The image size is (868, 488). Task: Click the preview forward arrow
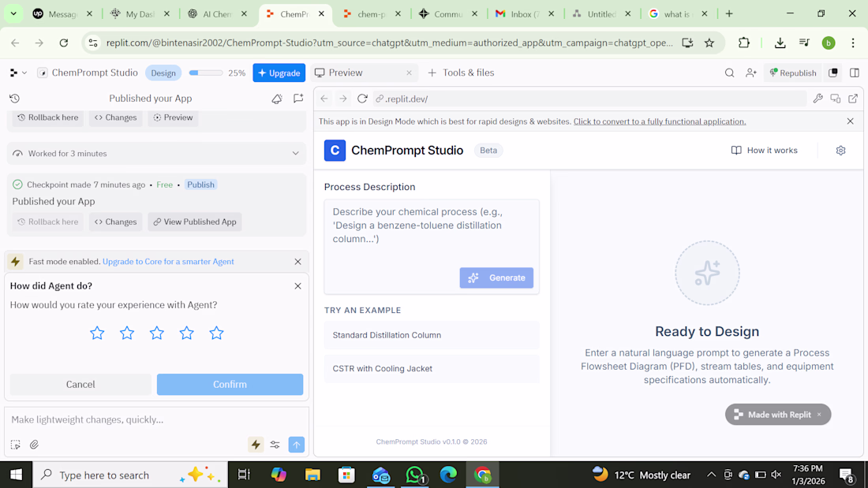click(x=343, y=99)
